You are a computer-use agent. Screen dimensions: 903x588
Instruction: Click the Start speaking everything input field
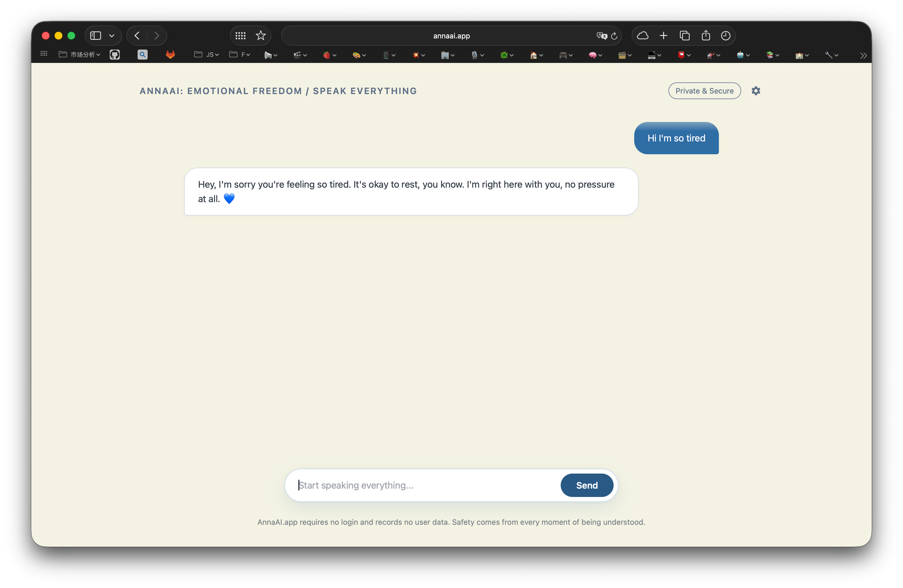[398, 485]
